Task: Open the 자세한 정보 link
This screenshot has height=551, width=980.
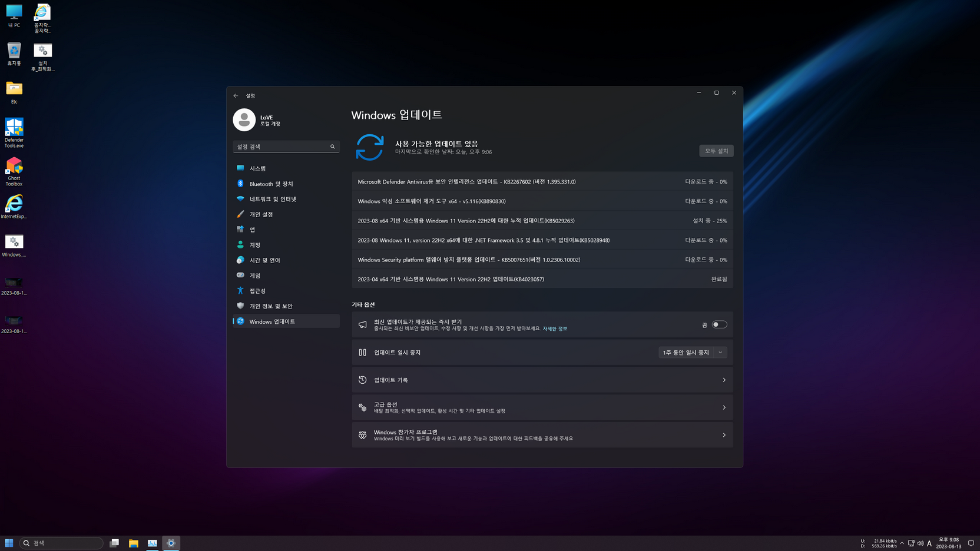Action: 555,328
